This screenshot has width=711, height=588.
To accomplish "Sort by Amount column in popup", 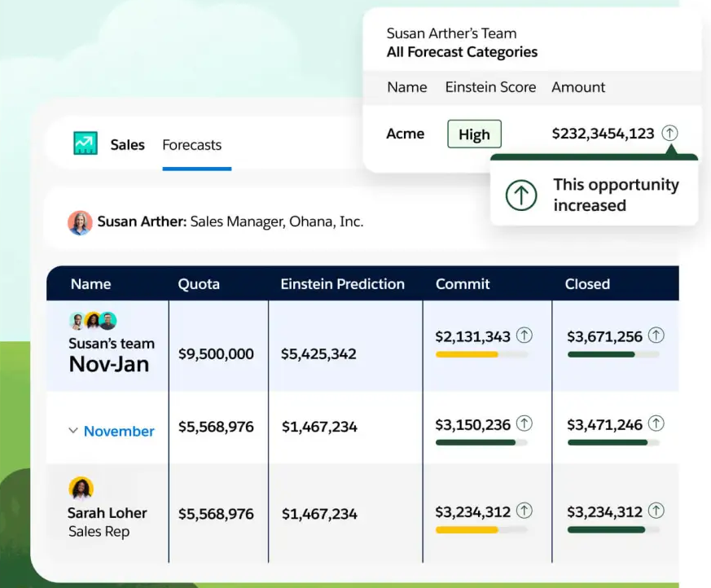I will (x=578, y=87).
